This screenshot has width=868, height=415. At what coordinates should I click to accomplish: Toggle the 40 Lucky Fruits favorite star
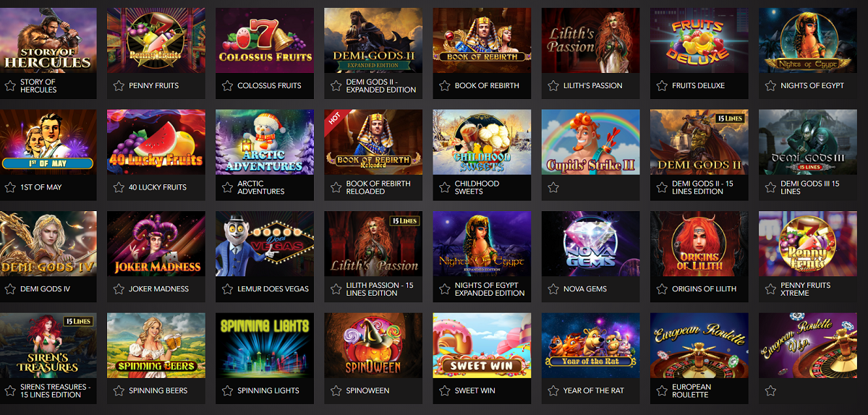(x=119, y=187)
